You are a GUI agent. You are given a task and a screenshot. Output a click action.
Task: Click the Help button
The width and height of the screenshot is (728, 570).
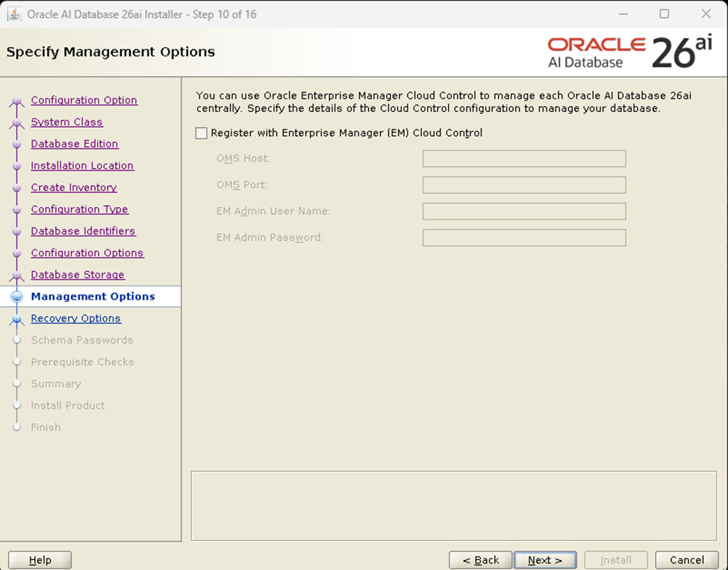point(40,560)
